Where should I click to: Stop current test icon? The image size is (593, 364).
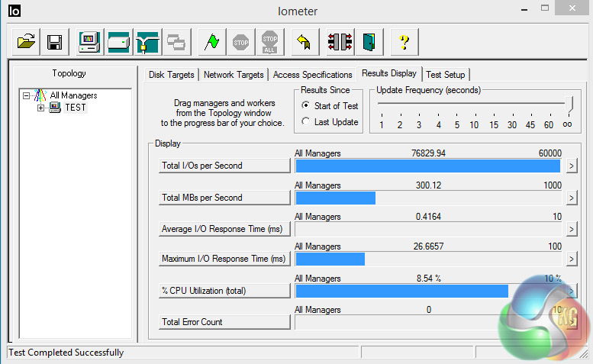241,42
